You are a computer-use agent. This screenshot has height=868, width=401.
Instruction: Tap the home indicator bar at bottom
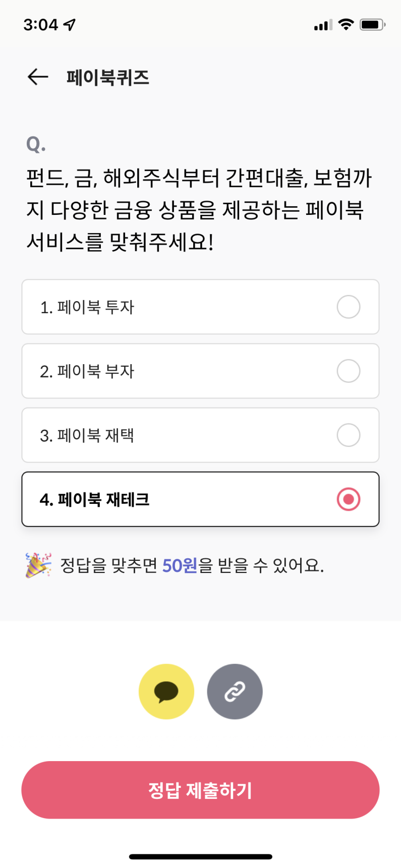pyautogui.click(x=201, y=856)
